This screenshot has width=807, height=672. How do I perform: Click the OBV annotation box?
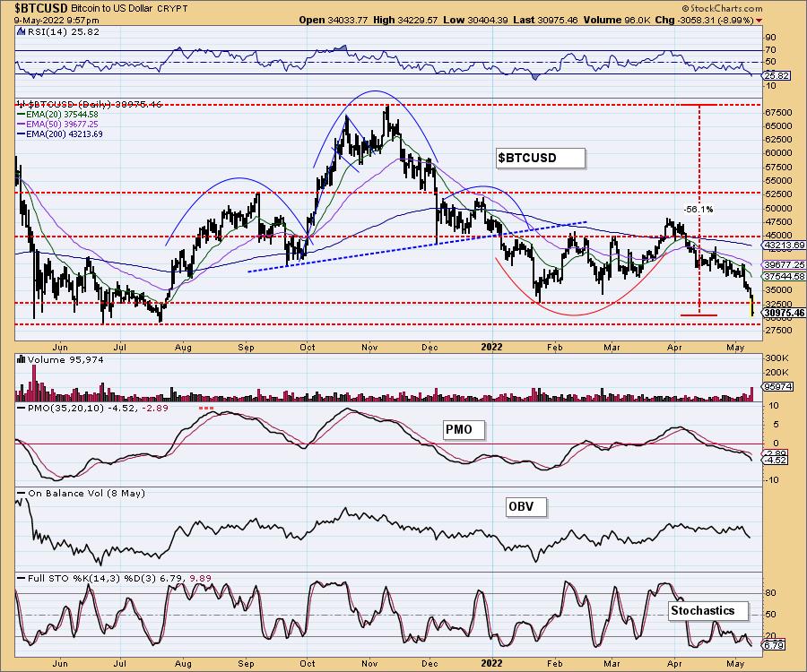pyautogui.click(x=526, y=507)
